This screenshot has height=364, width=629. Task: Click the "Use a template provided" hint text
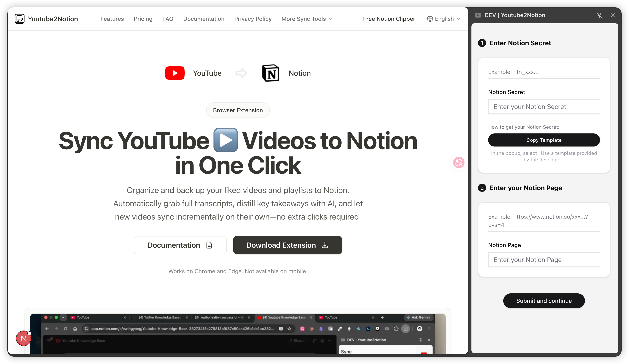point(544,156)
